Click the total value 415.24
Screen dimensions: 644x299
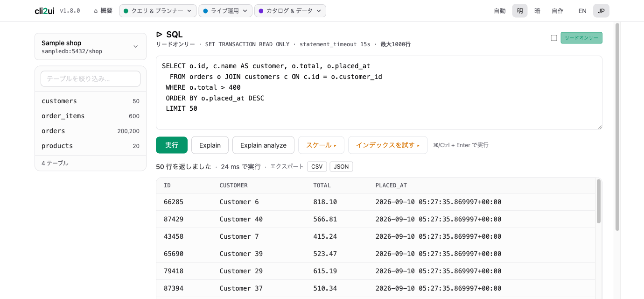coord(325,236)
